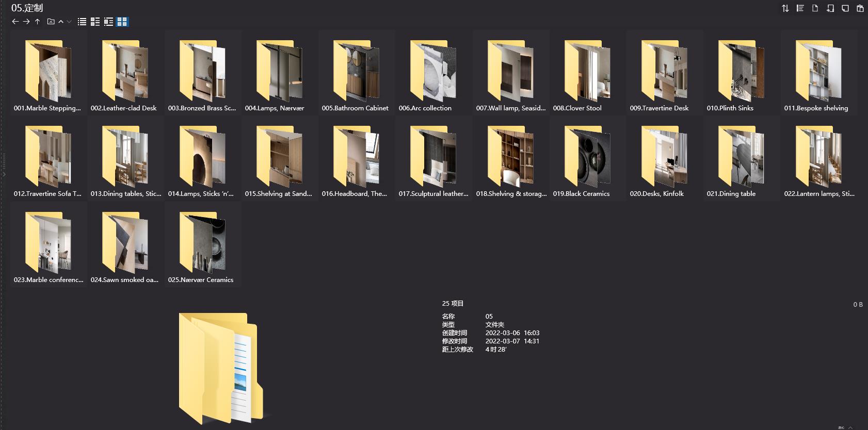
Task: Click the 05.定制 folder title
Action: coord(27,8)
